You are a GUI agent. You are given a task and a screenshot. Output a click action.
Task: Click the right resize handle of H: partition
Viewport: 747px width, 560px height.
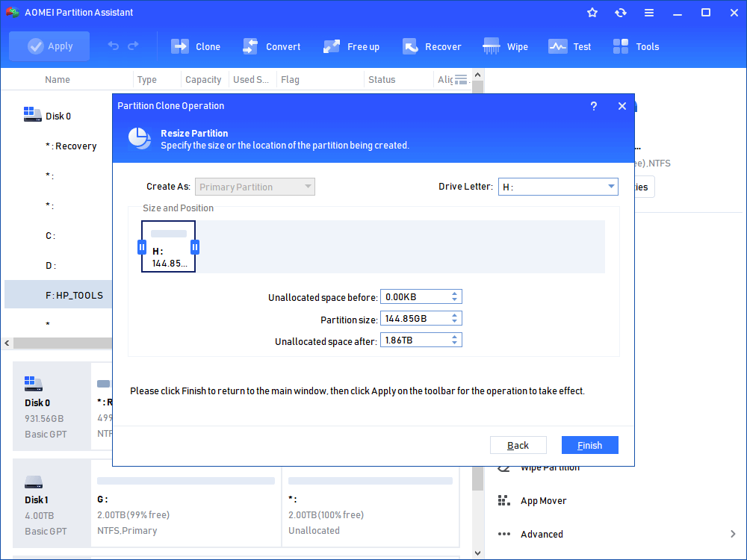point(195,247)
